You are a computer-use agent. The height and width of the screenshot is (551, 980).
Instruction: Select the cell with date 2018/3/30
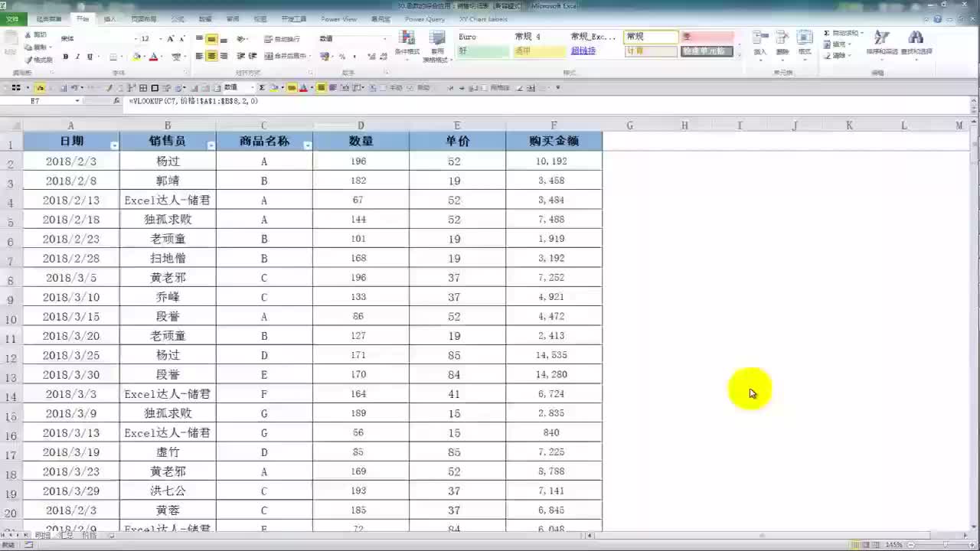coord(71,374)
